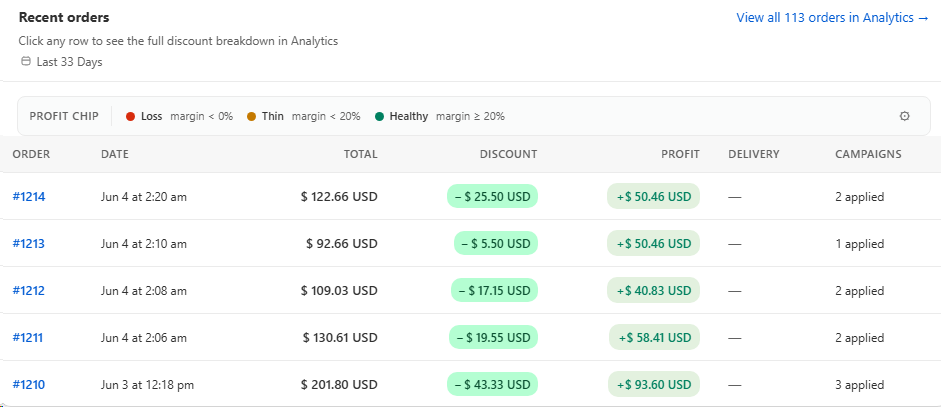Click the Recent orders heading
Image resolution: width=941 pixels, height=407 pixels.
(64, 17)
